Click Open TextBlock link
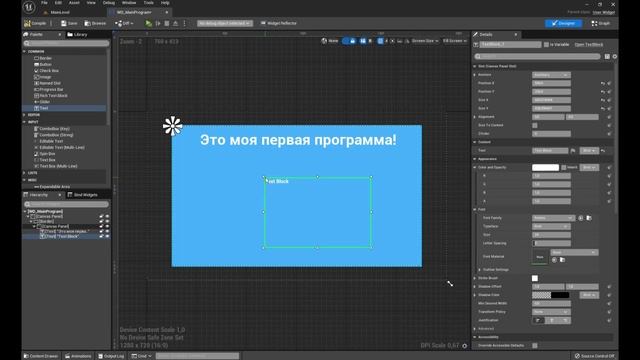The height and width of the screenshot is (360, 640). [x=589, y=44]
